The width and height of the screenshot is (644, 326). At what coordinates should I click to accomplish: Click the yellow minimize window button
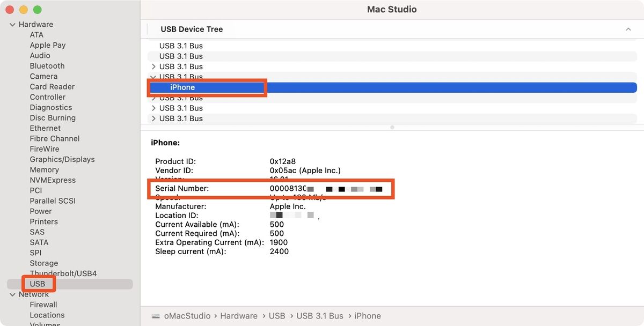23,10
